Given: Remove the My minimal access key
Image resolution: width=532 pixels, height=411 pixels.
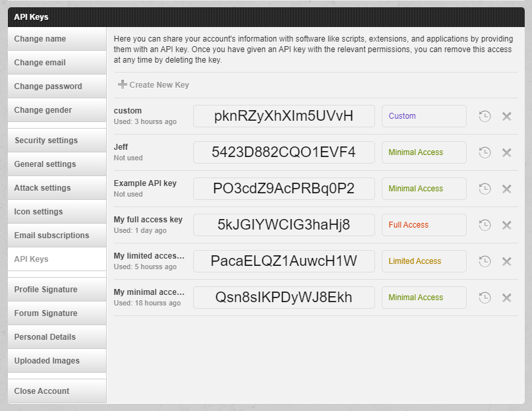Looking at the screenshot, I should [x=506, y=298].
